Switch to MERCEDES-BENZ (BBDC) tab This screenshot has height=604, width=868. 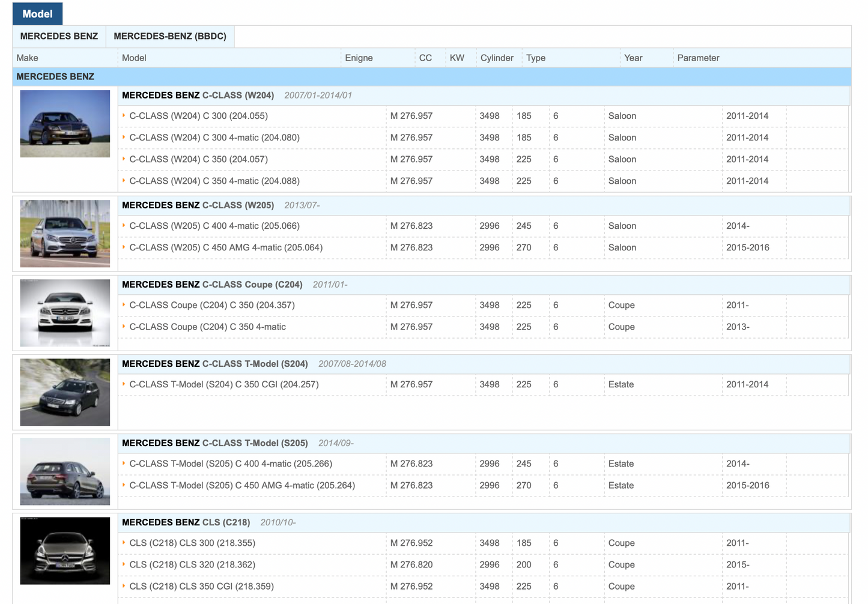[x=170, y=36]
